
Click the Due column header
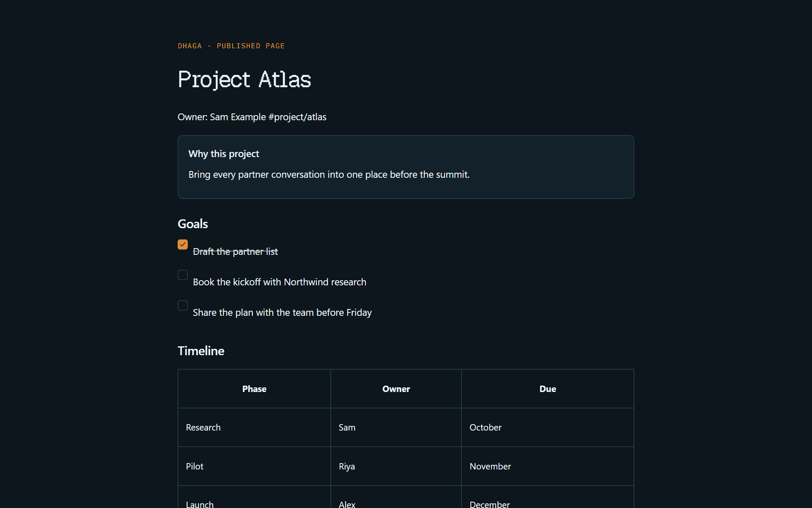(x=548, y=389)
